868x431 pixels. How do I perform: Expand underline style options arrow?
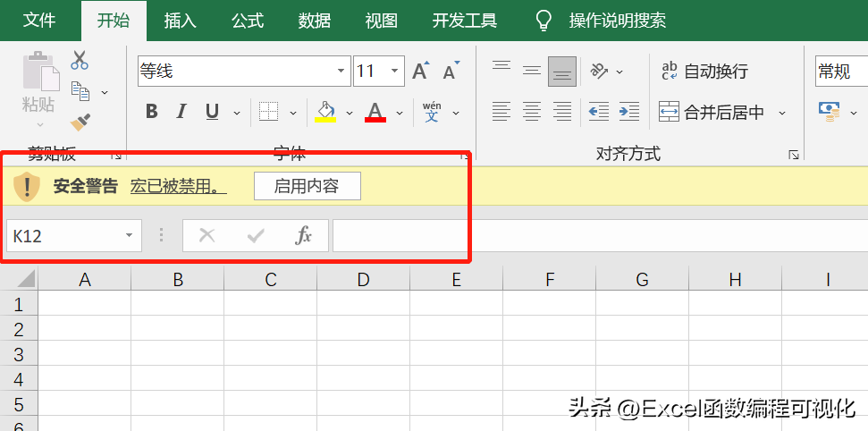pos(237,113)
